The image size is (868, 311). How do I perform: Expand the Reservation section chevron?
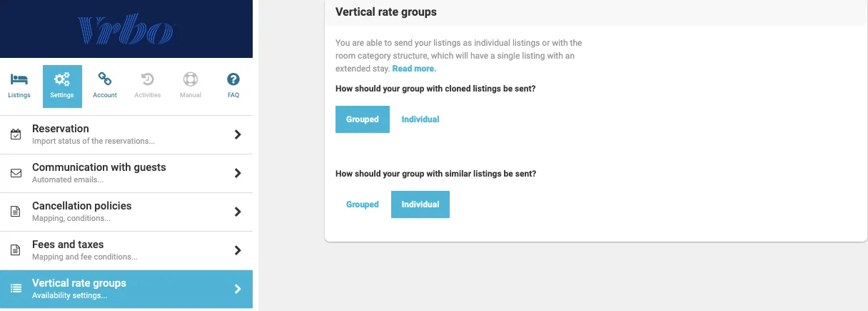[238, 134]
